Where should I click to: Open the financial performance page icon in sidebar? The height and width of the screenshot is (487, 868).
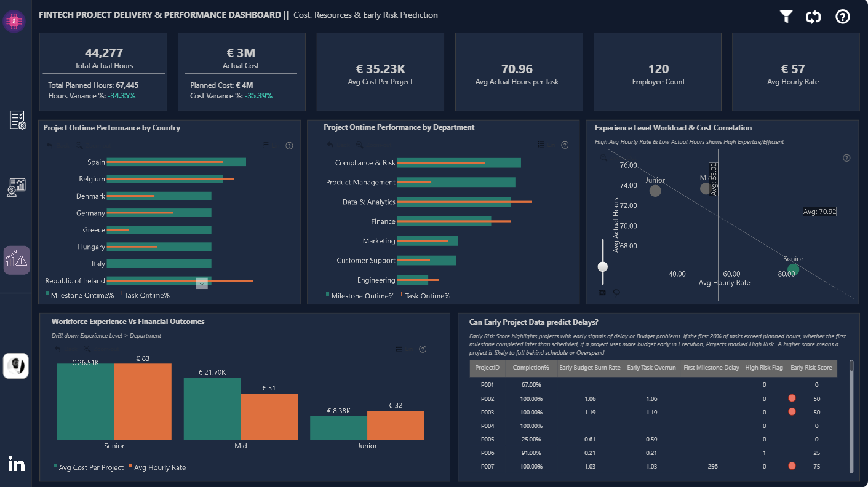pyautogui.click(x=17, y=188)
